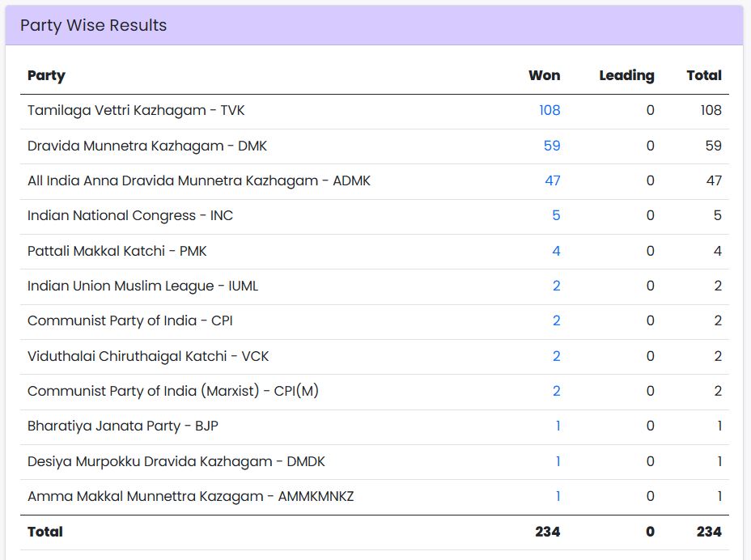Viewport: 751px width, 560px height.
Task: Open ADMK won count link 47
Action: (552, 180)
